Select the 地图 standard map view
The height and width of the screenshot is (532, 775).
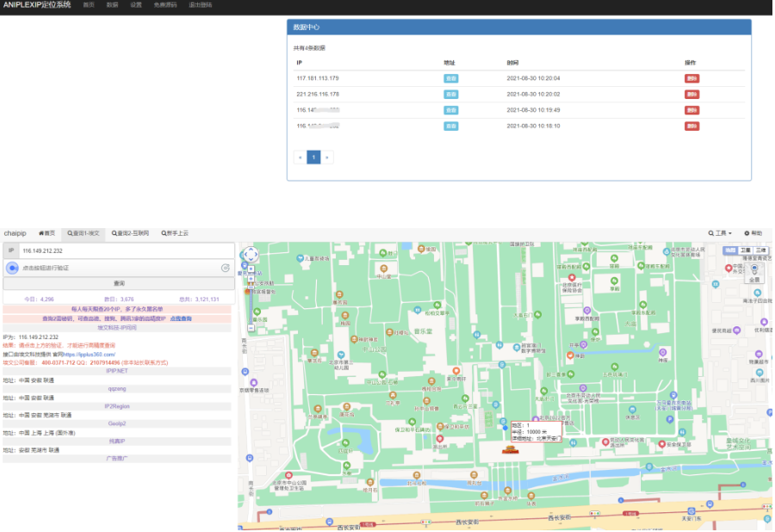(730, 251)
